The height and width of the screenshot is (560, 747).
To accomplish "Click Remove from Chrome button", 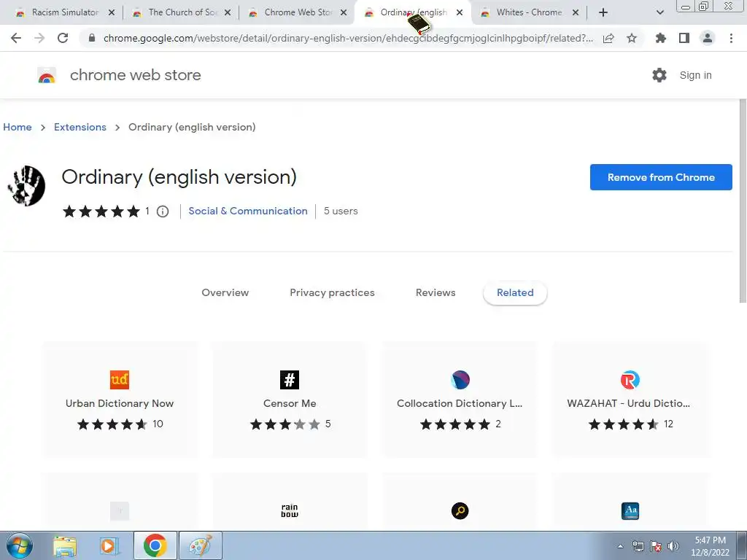I will click(661, 177).
